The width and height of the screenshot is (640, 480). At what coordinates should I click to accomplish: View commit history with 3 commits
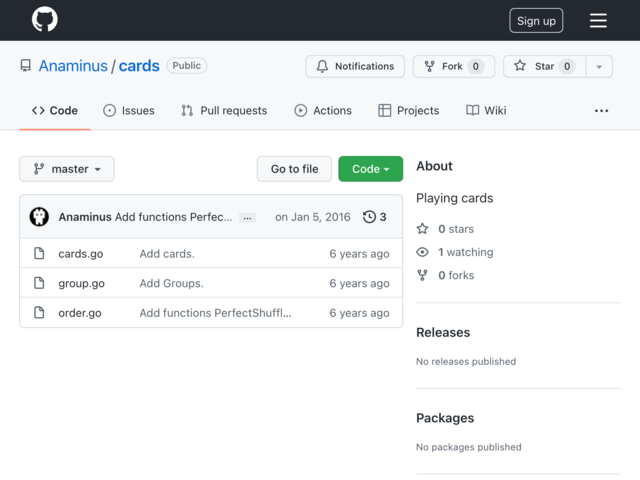tap(374, 217)
